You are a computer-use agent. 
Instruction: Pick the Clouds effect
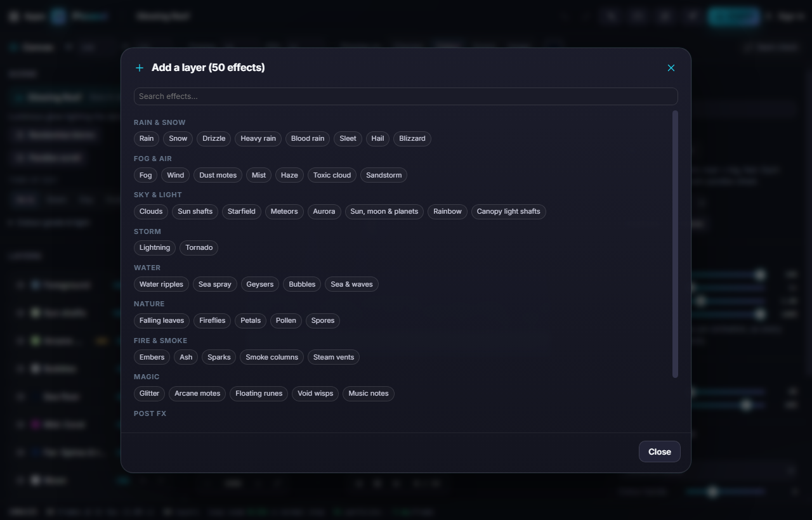point(151,212)
